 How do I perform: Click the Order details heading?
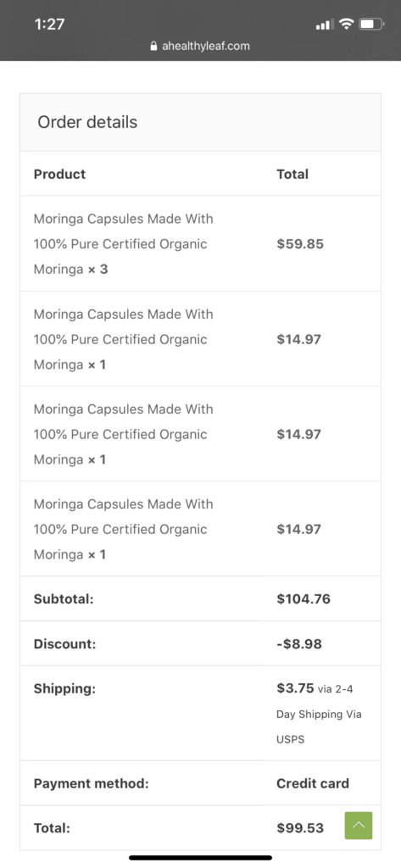87,122
